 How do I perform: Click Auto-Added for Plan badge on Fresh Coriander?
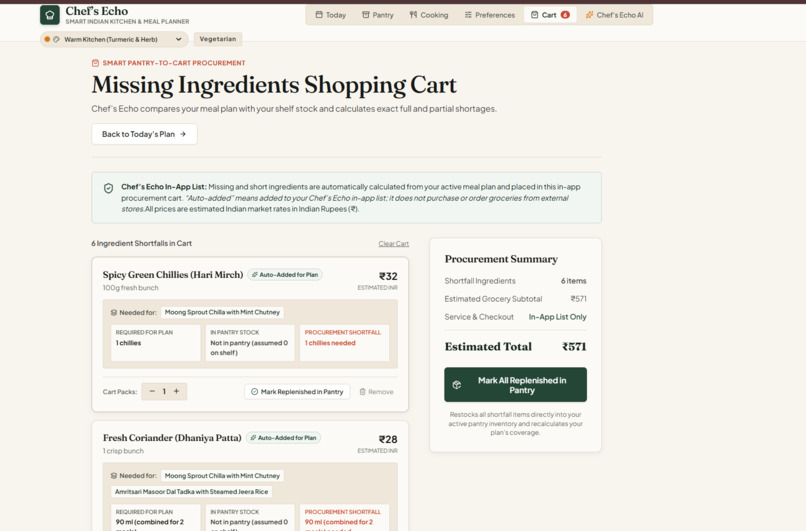[x=283, y=438]
